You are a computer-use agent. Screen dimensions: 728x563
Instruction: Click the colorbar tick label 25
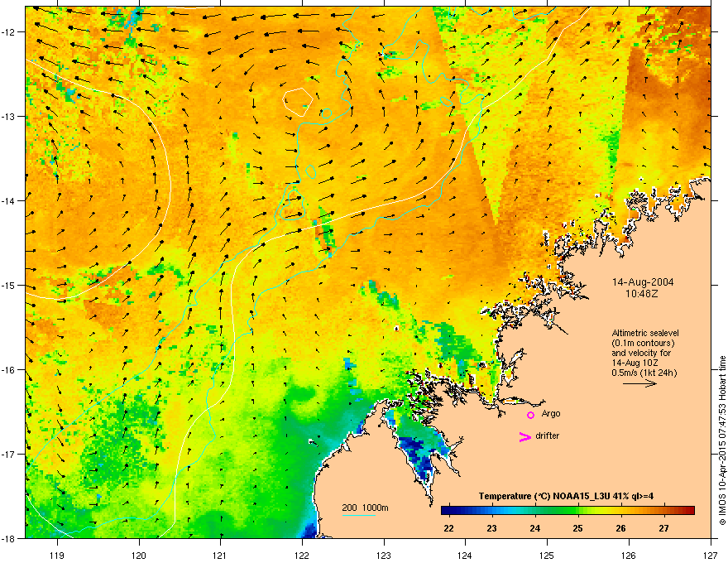click(577, 528)
